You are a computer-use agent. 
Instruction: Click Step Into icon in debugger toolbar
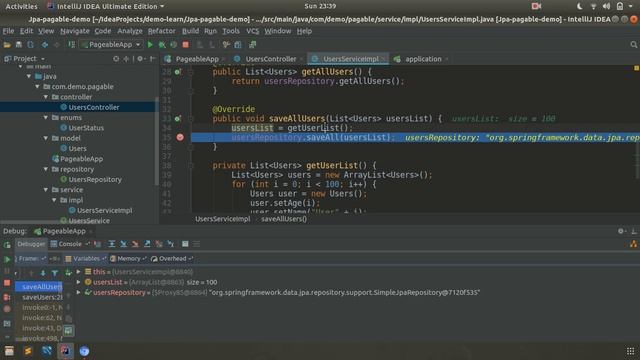123,244
